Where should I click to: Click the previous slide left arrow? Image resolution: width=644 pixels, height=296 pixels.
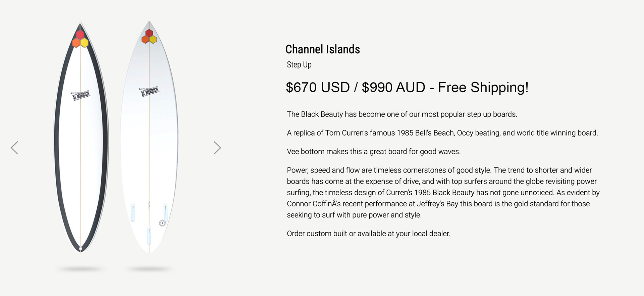pos(14,148)
